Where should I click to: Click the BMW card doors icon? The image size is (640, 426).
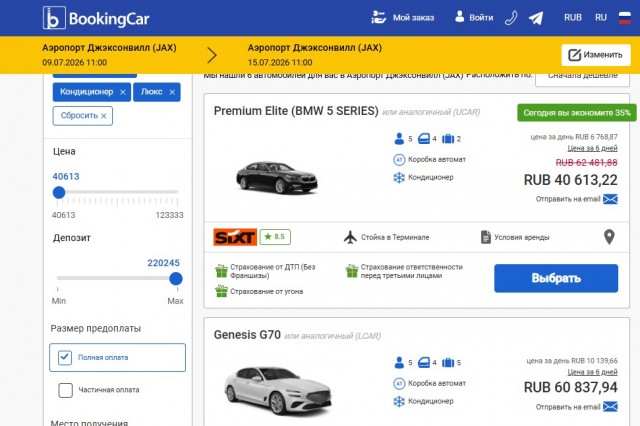424,139
